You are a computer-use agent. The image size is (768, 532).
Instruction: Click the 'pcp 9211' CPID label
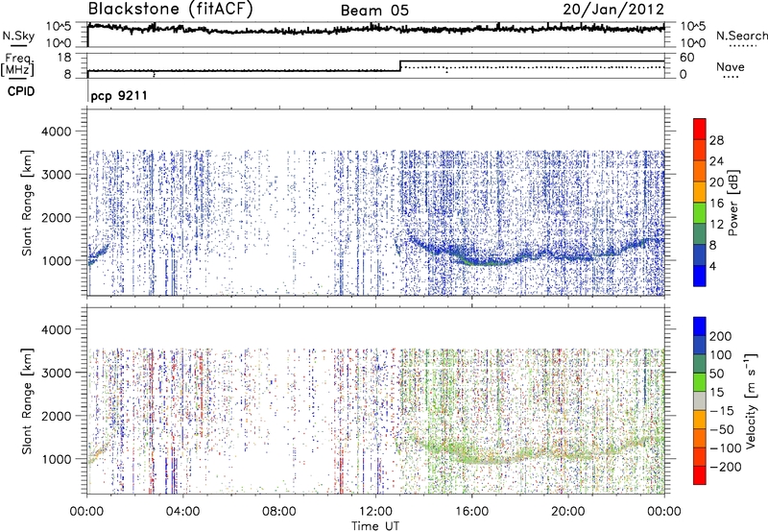(119, 95)
